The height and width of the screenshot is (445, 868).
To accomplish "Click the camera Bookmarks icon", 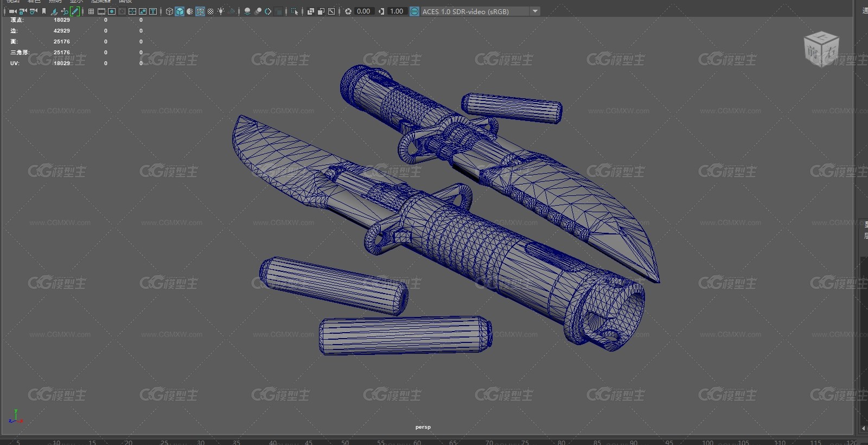I will click(x=44, y=11).
